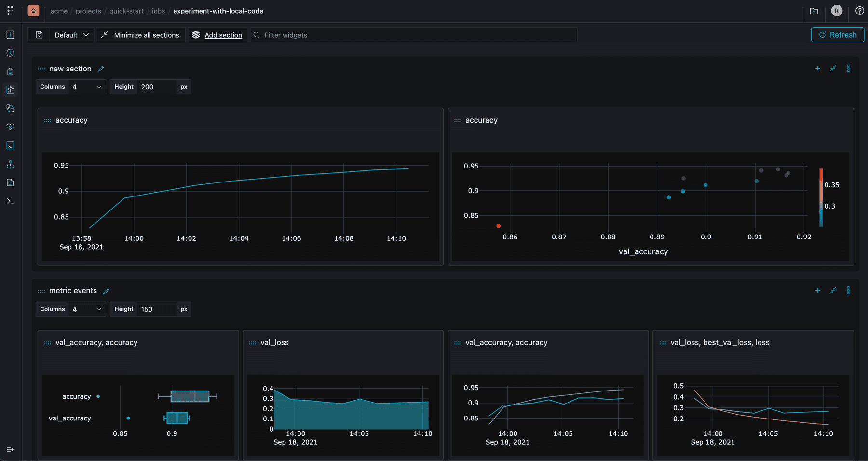The height and width of the screenshot is (461, 868).
Task: Click the info details icon in the sidebar
Action: 10,35
